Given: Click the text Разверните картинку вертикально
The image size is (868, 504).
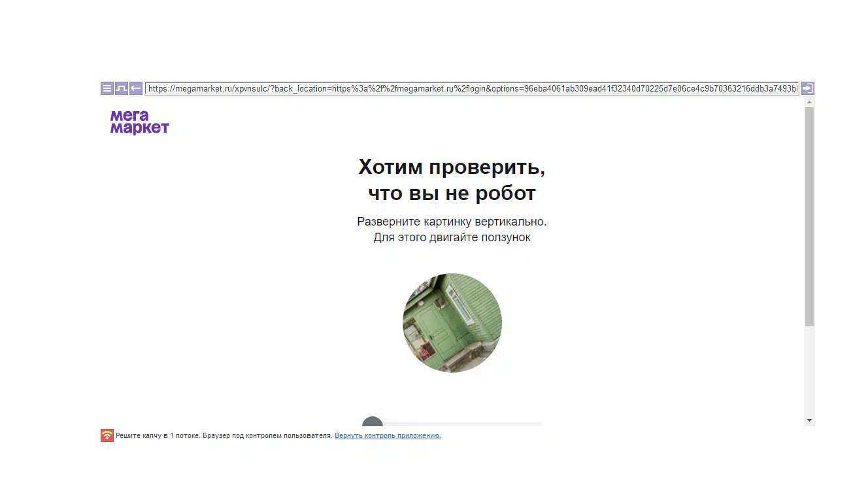Looking at the screenshot, I should [452, 222].
